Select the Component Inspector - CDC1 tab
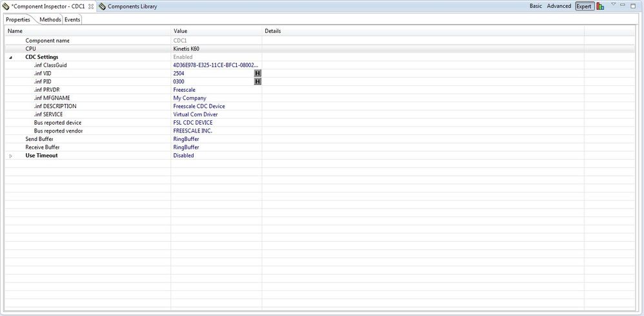Image resolution: width=644 pixels, height=316 pixels. pyautogui.click(x=48, y=6)
